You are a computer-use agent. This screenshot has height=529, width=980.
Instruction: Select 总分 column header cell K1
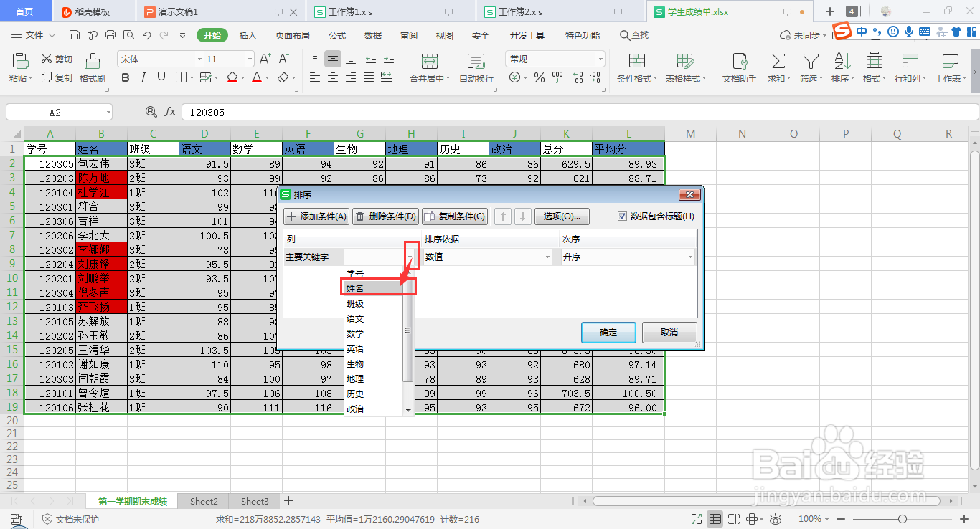pyautogui.click(x=566, y=148)
